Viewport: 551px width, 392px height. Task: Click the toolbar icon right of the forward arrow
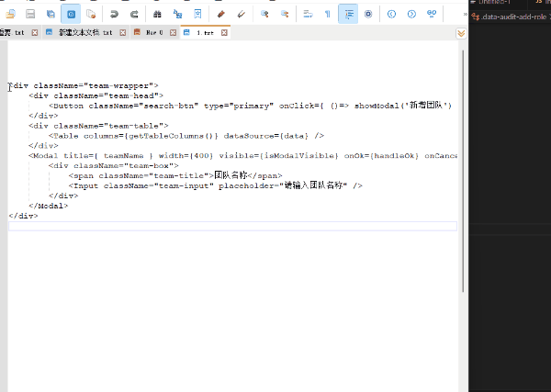[432, 14]
